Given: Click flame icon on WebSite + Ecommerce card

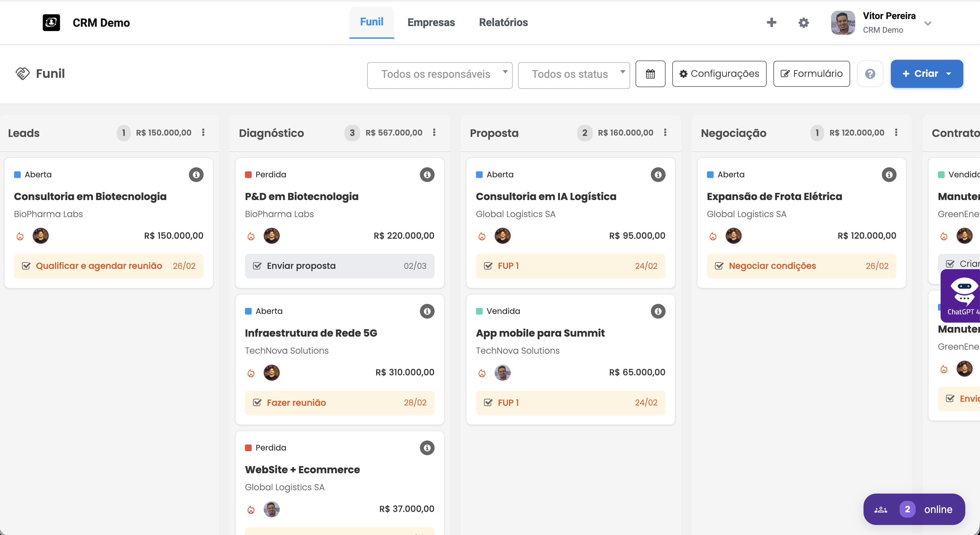Looking at the screenshot, I should coord(251,510).
